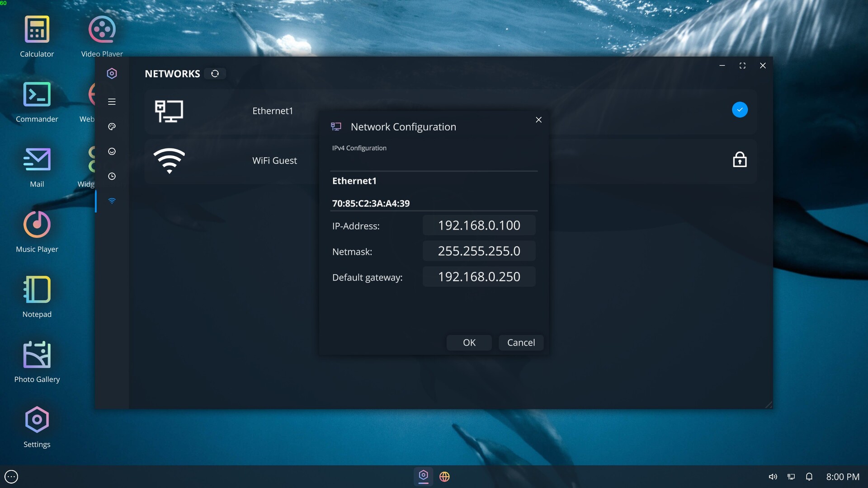Close the Network Configuration dialog

pyautogui.click(x=538, y=120)
